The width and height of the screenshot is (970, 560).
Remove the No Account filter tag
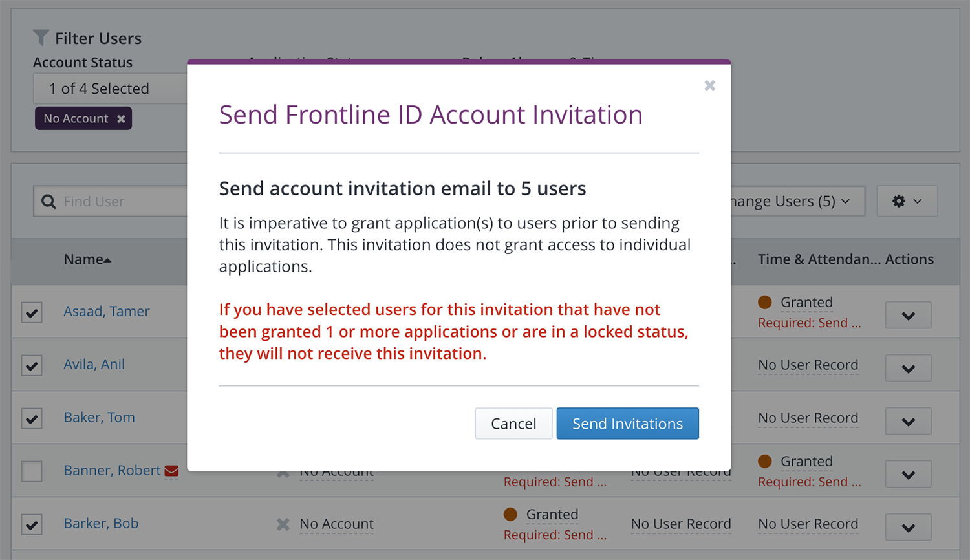click(121, 119)
